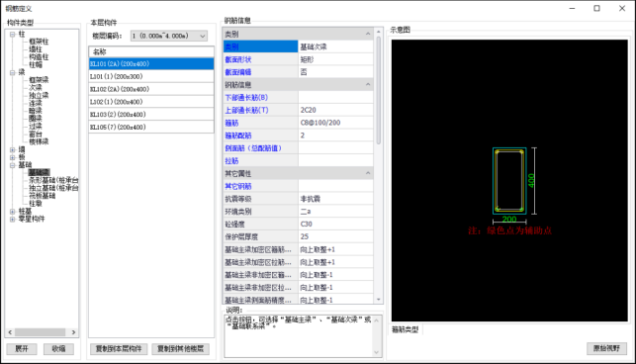The image size is (636, 364).
Task: Select 柱帽 in component tree
Action: tap(36, 64)
